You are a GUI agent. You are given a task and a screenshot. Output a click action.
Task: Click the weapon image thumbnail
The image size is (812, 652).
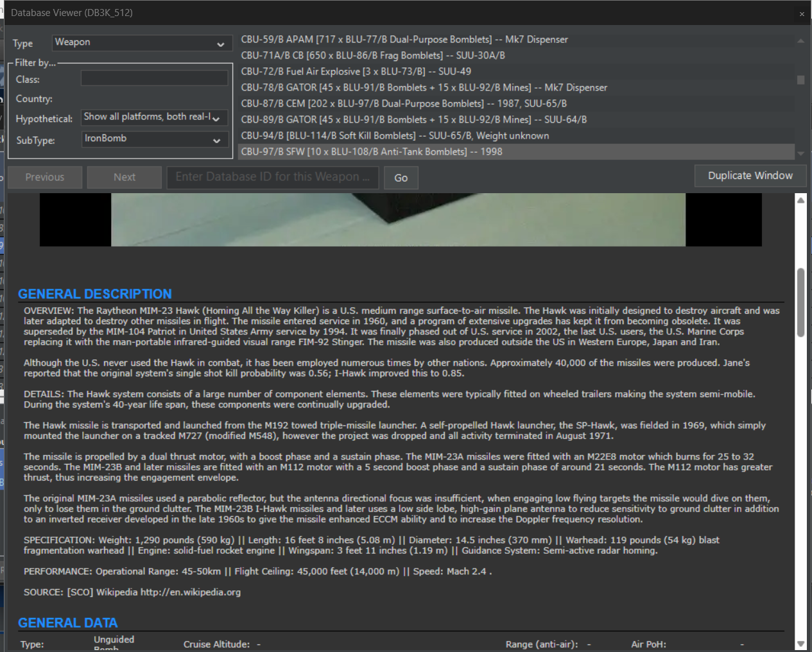point(401,219)
